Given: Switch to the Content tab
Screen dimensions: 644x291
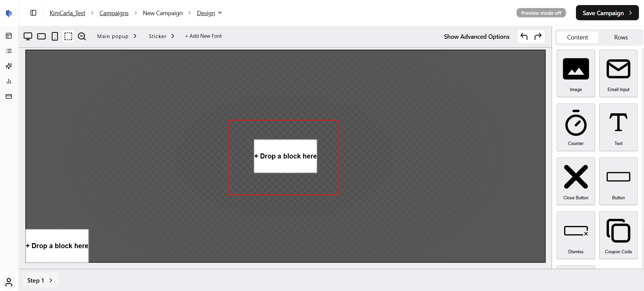Looking at the screenshot, I should (577, 37).
